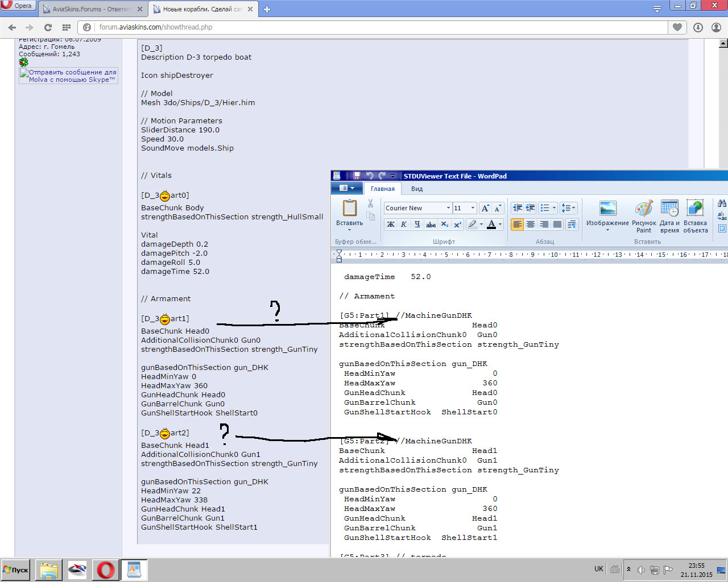Screen dimensions: 728x582
Task: Open the Opera tab menu icon
Action: point(657,9)
